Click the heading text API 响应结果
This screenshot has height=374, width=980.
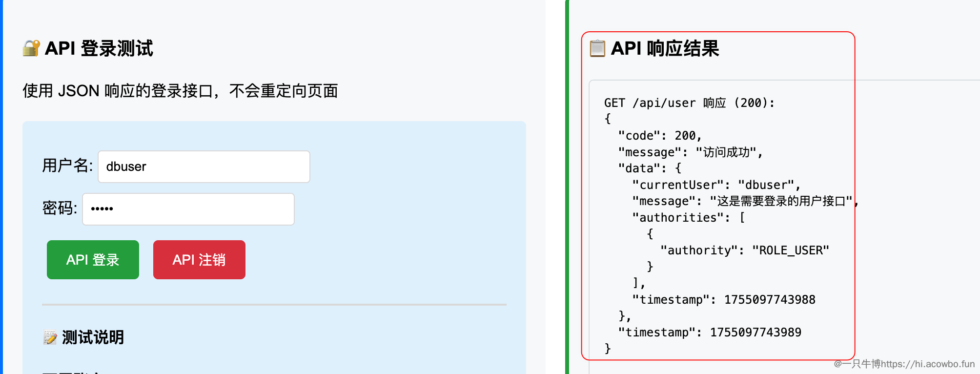pyautogui.click(x=665, y=48)
